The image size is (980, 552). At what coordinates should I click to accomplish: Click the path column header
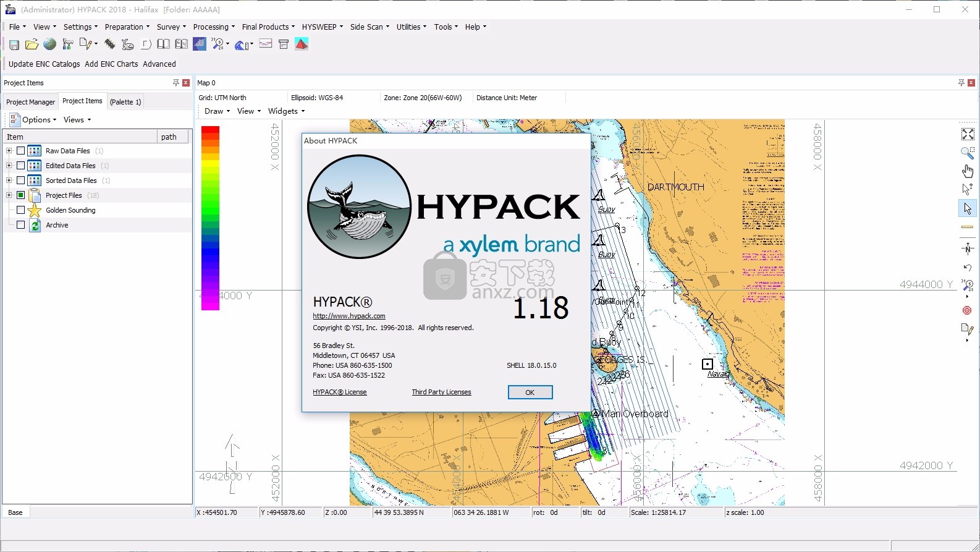pos(173,137)
